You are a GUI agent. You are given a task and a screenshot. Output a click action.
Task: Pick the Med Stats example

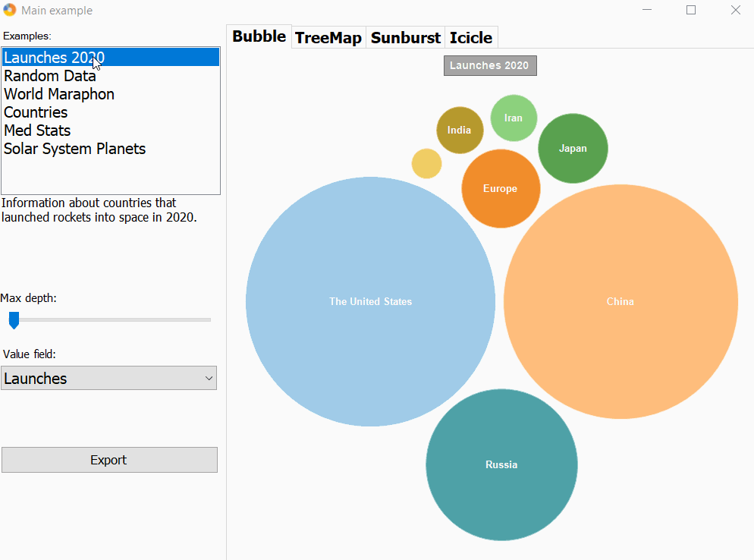coord(37,131)
